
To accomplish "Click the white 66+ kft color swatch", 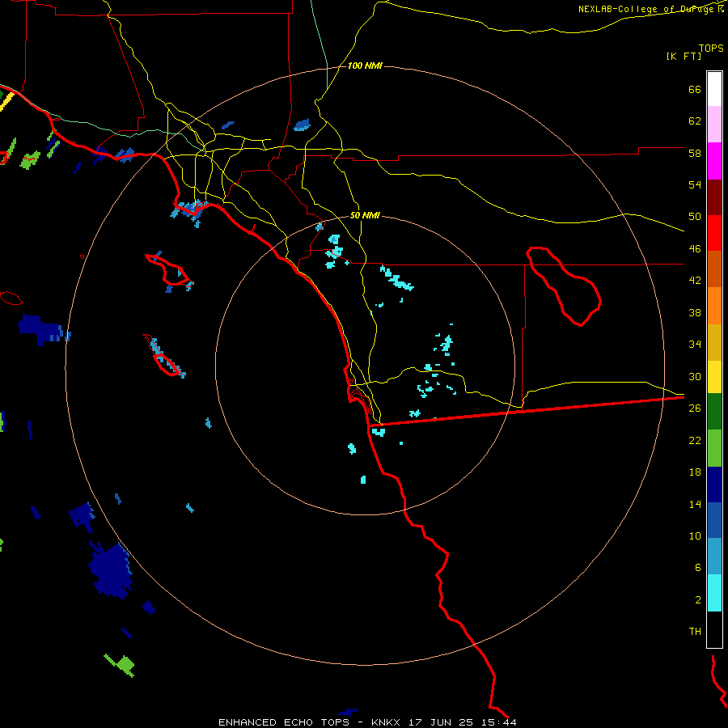I will point(714,89).
